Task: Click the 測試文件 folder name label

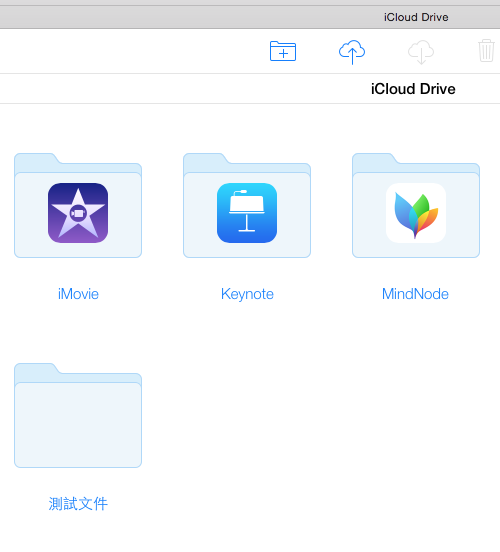Action: pos(78,504)
